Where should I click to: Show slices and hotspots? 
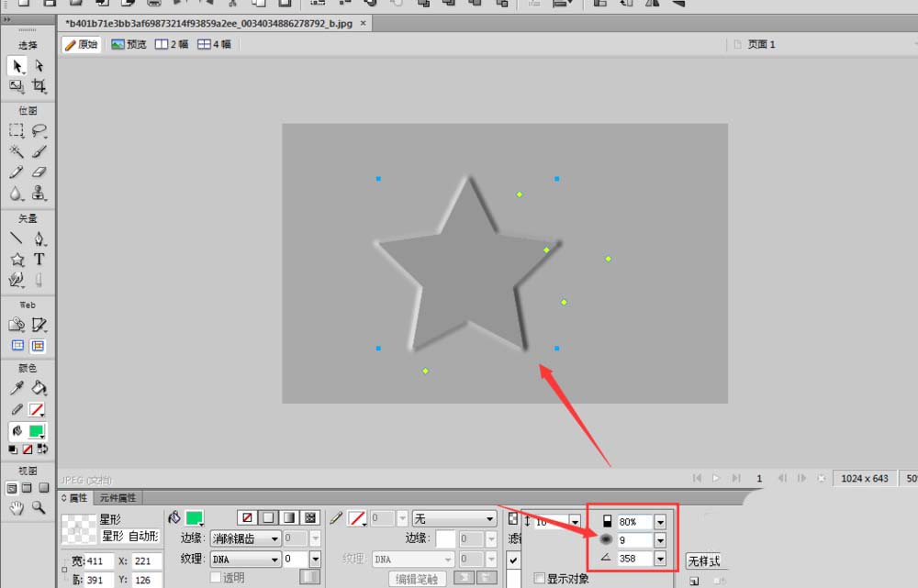[x=38, y=346]
